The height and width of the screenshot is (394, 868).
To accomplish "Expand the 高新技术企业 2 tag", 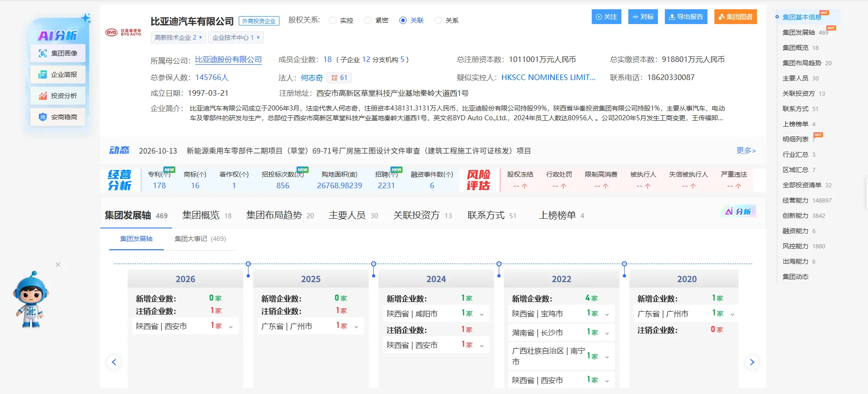I will pos(178,37).
